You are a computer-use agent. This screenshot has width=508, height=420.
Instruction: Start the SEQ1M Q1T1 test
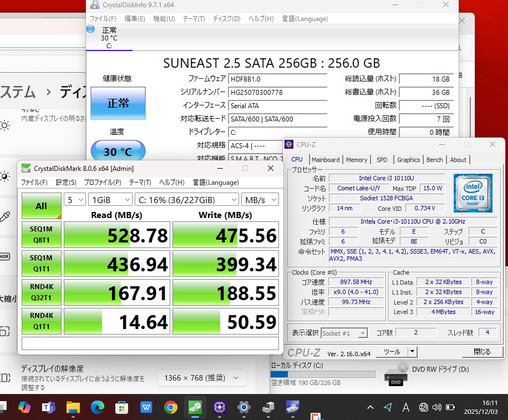pos(42,264)
